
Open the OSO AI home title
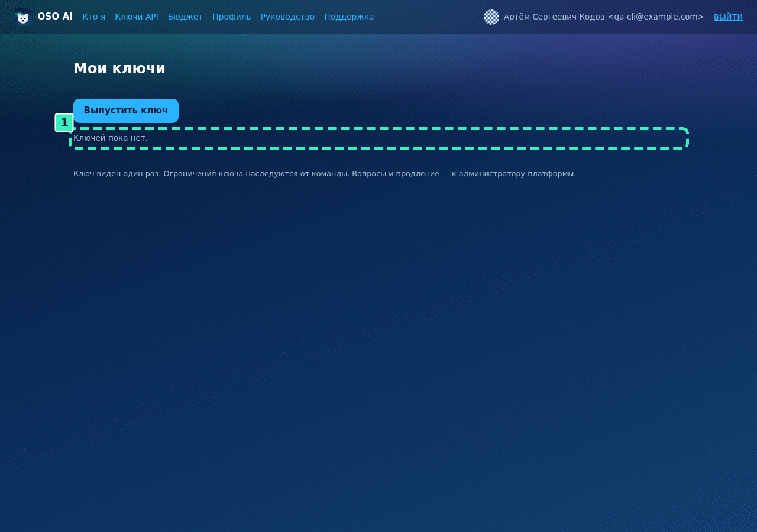55,17
